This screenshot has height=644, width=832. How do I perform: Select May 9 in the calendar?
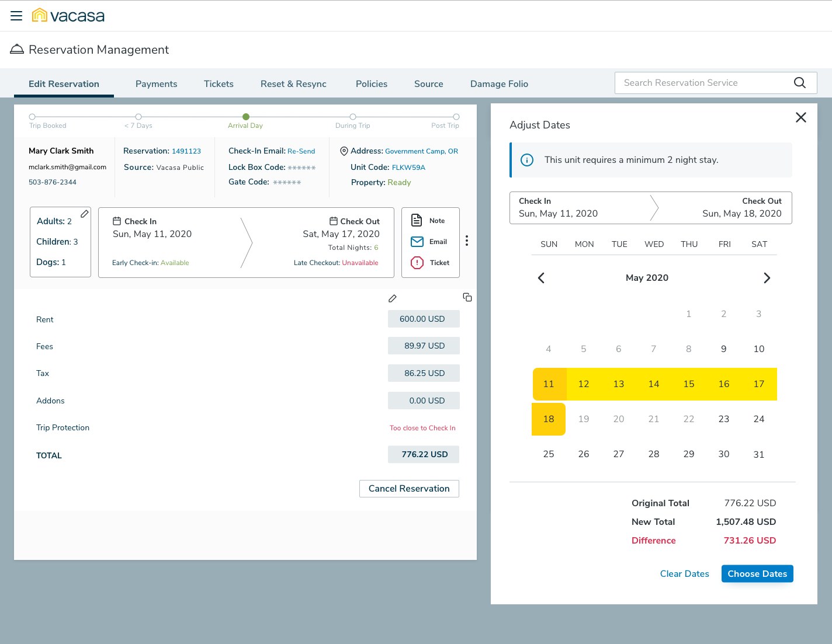pyautogui.click(x=724, y=349)
